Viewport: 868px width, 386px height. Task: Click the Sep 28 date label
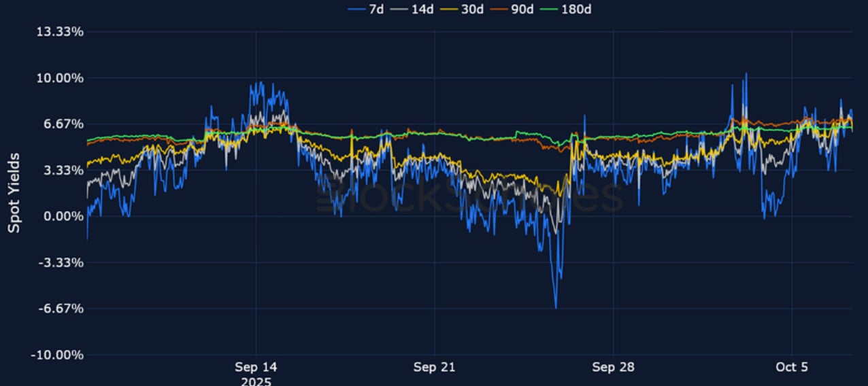pyautogui.click(x=613, y=367)
